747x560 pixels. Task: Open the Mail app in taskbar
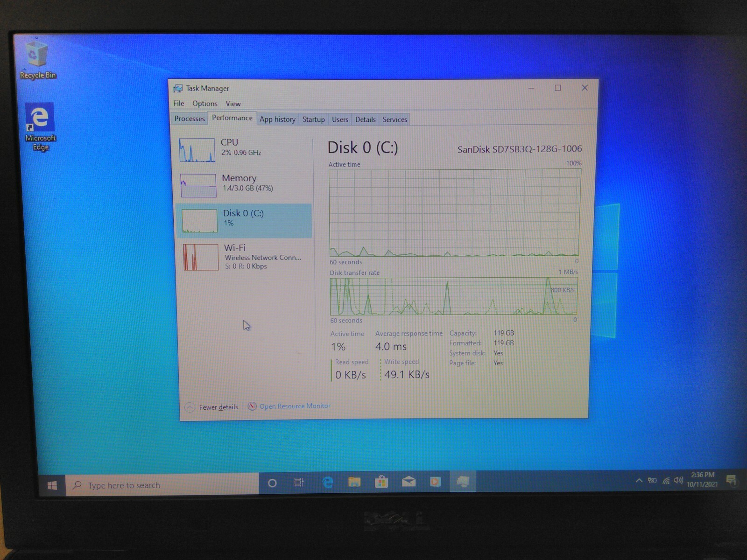click(409, 481)
